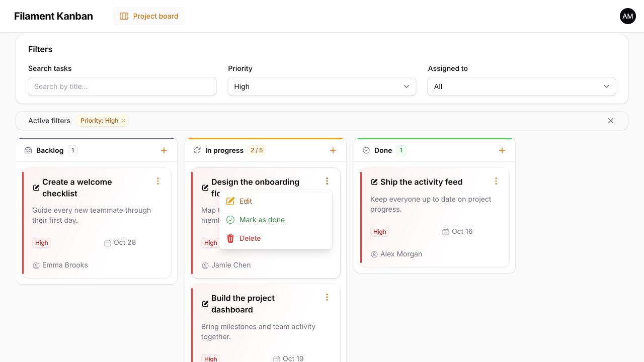Click the calendar icon next to Oct 16
The width and height of the screenshot is (644, 362).
446,232
